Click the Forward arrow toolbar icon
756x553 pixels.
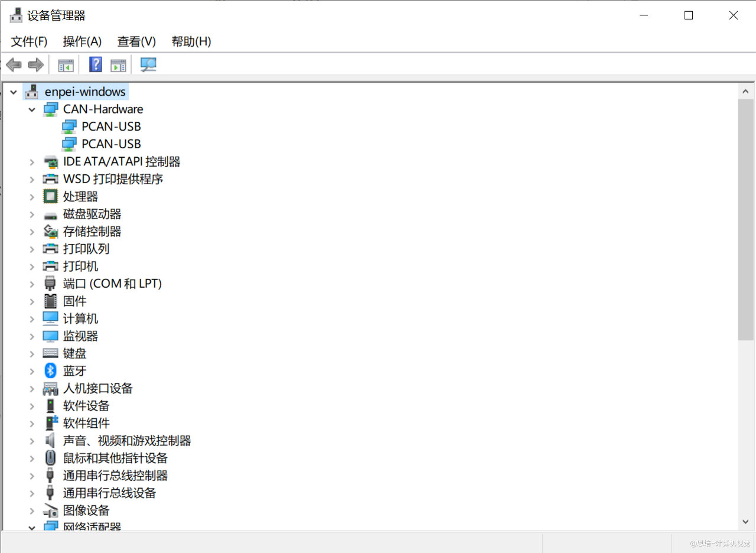[x=36, y=65]
